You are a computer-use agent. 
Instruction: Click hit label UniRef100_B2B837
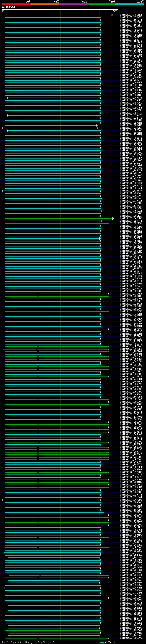click(x=131, y=191)
